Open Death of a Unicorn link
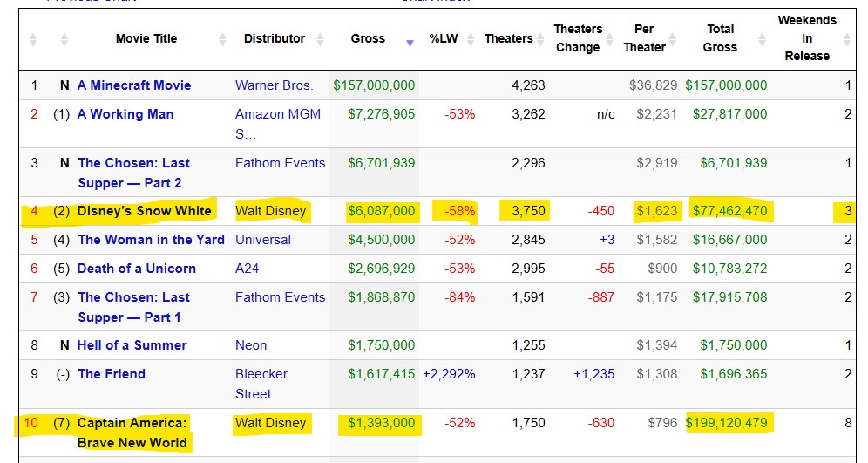This screenshot has height=463, width=868. point(137,269)
